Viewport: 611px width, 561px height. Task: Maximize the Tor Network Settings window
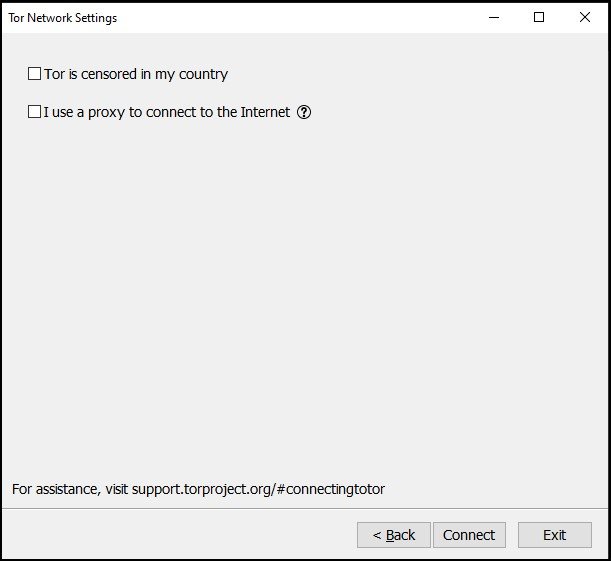539,18
